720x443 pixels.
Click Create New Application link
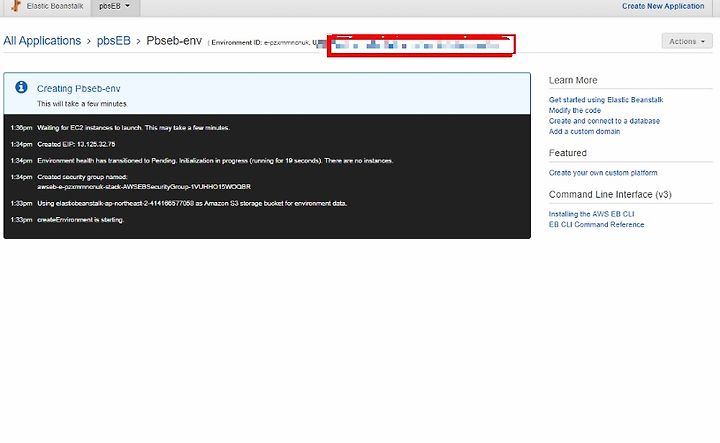click(663, 6)
